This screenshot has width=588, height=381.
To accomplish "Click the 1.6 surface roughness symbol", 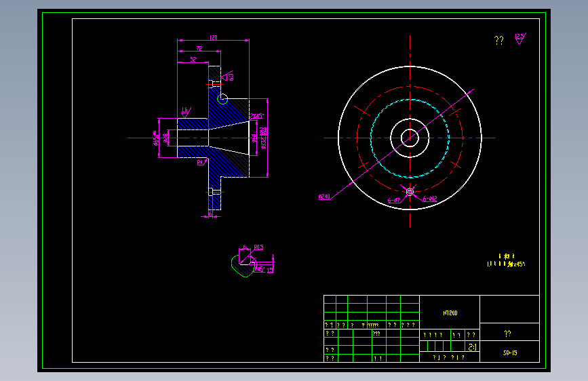I will tap(186, 112).
